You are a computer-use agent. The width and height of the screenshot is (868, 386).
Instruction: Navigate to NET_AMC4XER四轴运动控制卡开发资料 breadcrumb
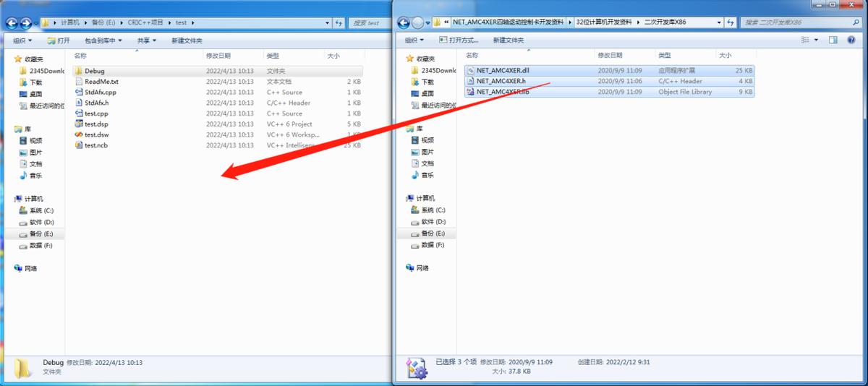pyautogui.click(x=509, y=22)
